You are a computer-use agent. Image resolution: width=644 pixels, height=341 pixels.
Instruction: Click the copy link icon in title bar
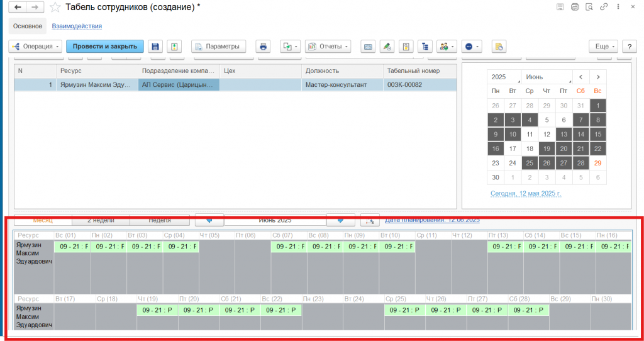click(x=604, y=7)
